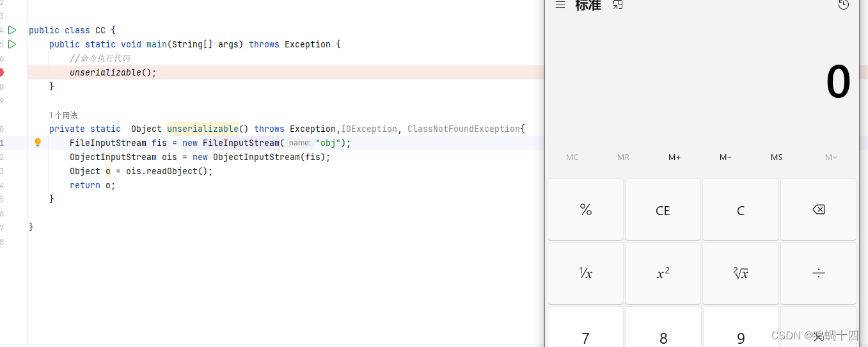Run class CC via gutter arrow

click(12, 30)
